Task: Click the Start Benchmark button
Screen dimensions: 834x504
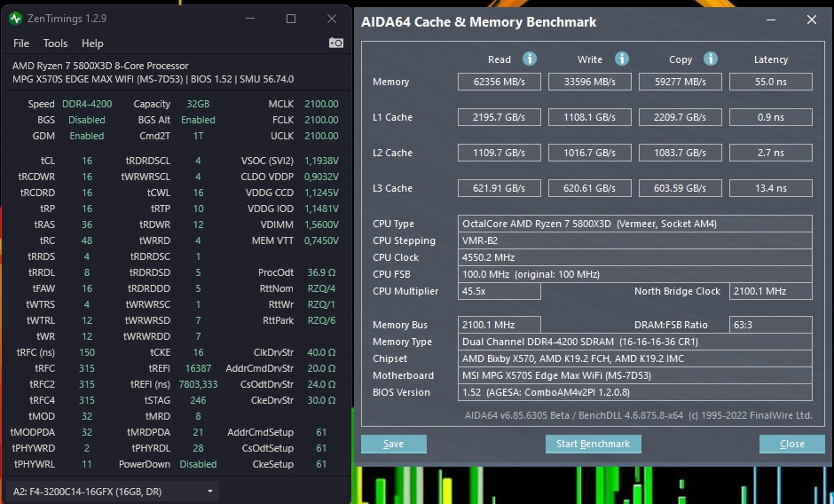Action: point(593,444)
